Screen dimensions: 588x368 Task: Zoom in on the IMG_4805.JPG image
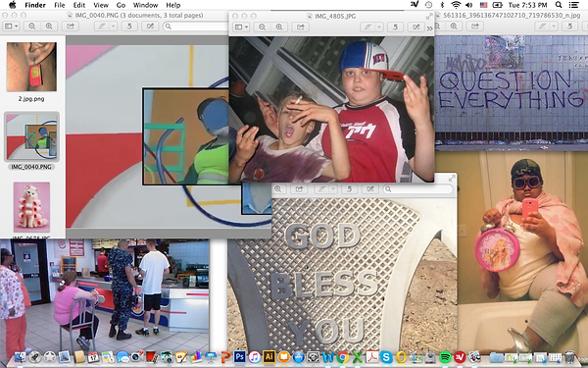tap(279, 27)
